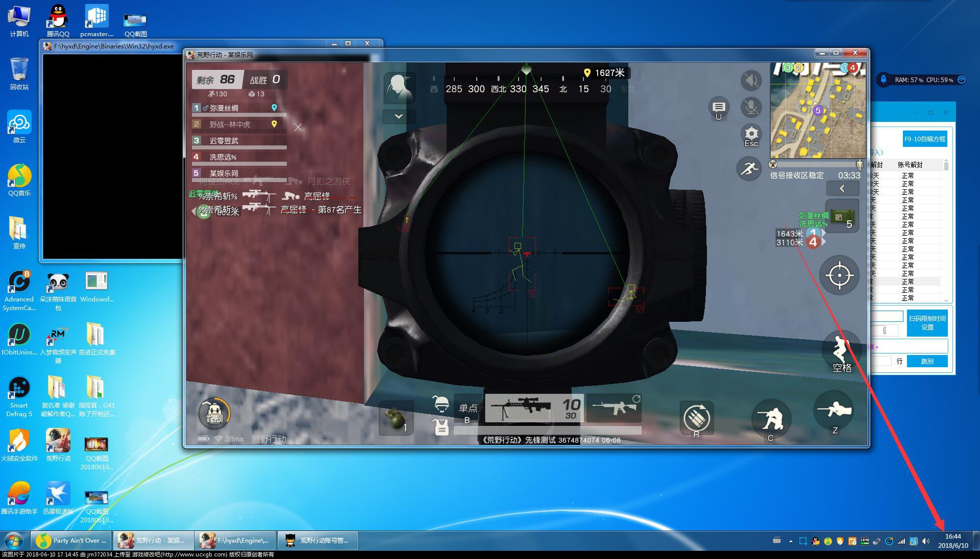Click the RAM CPU monitor widget
This screenshot has height=559, width=980.
pyautogui.click(x=922, y=80)
